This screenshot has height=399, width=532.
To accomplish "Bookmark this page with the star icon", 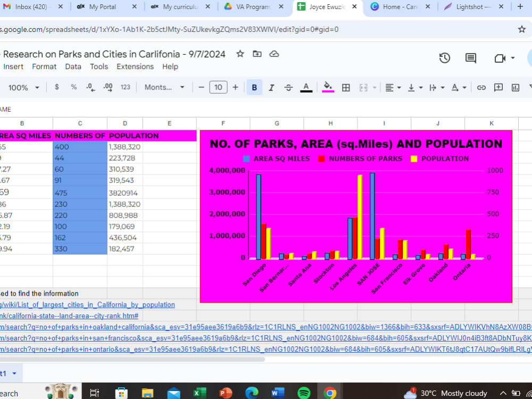I will [x=521, y=29].
